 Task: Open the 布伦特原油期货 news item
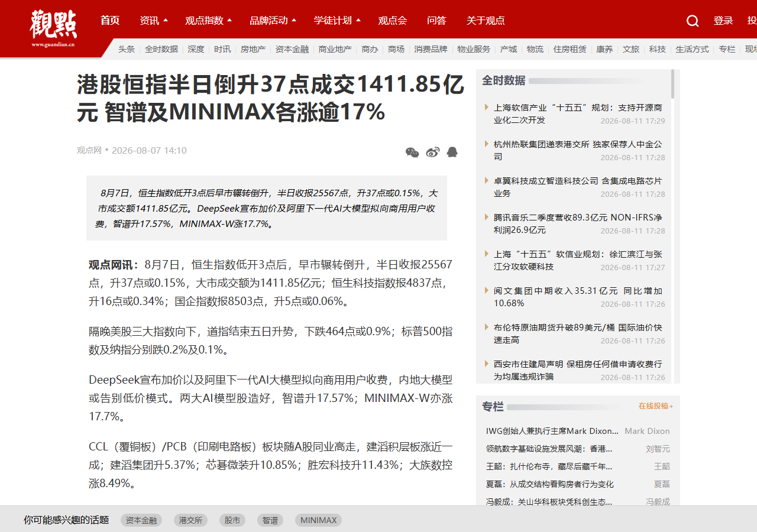578,333
